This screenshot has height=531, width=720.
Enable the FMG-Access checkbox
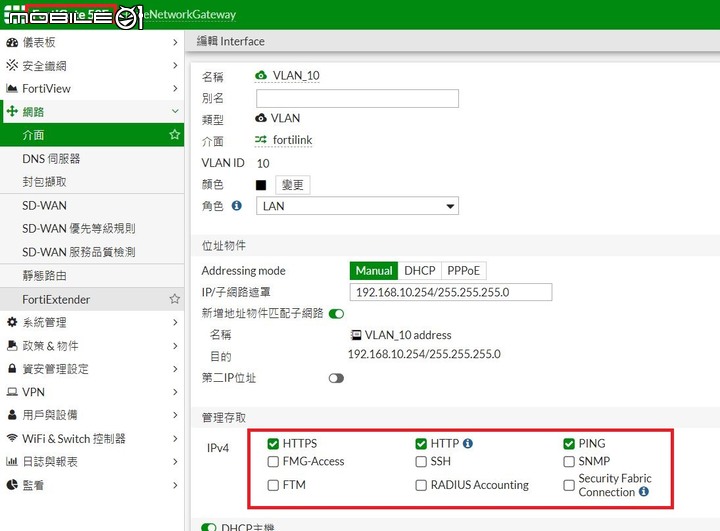[273, 461]
